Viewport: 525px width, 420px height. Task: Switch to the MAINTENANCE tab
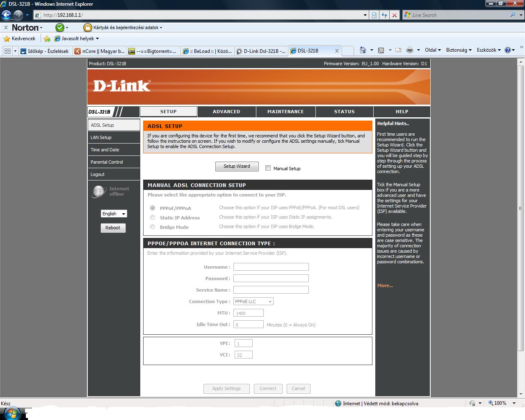pyautogui.click(x=285, y=112)
